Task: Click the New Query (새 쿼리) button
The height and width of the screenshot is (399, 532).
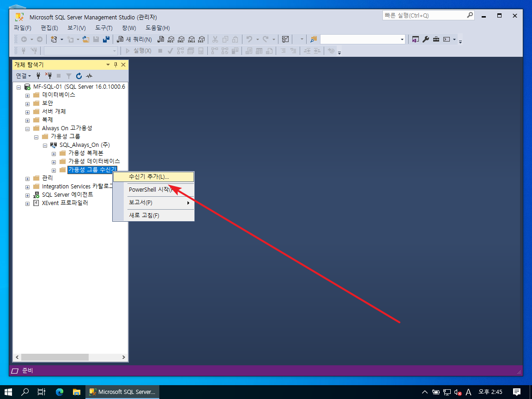Action: click(x=134, y=39)
